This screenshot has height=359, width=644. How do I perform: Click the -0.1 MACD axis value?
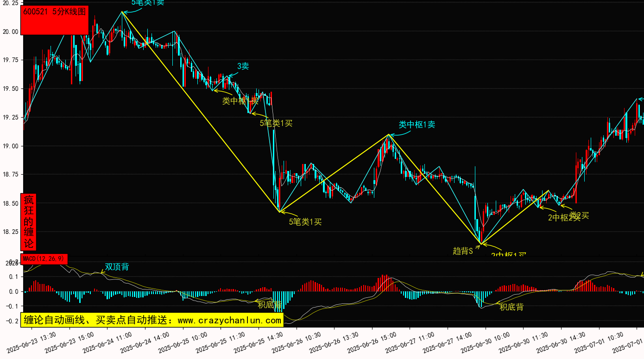12,306
